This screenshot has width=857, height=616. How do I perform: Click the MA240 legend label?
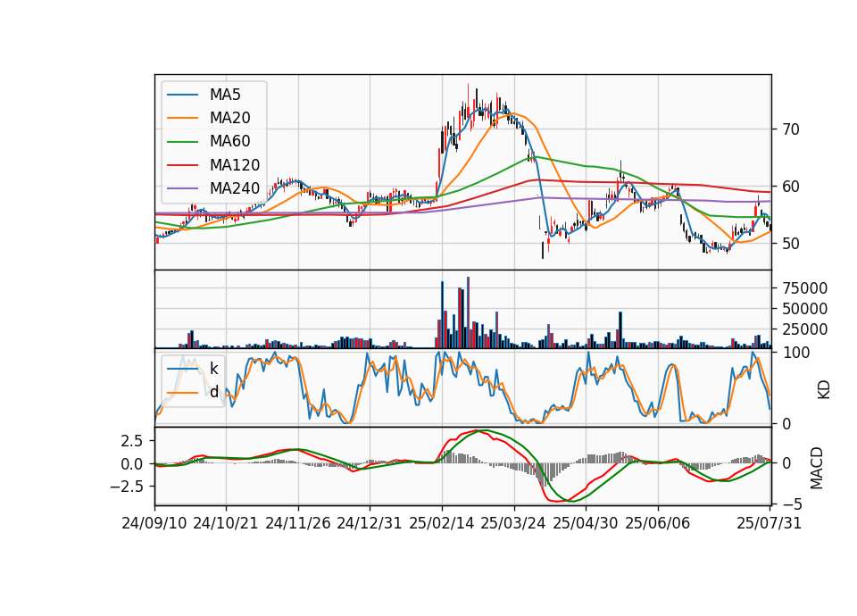(x=235, y=188)
